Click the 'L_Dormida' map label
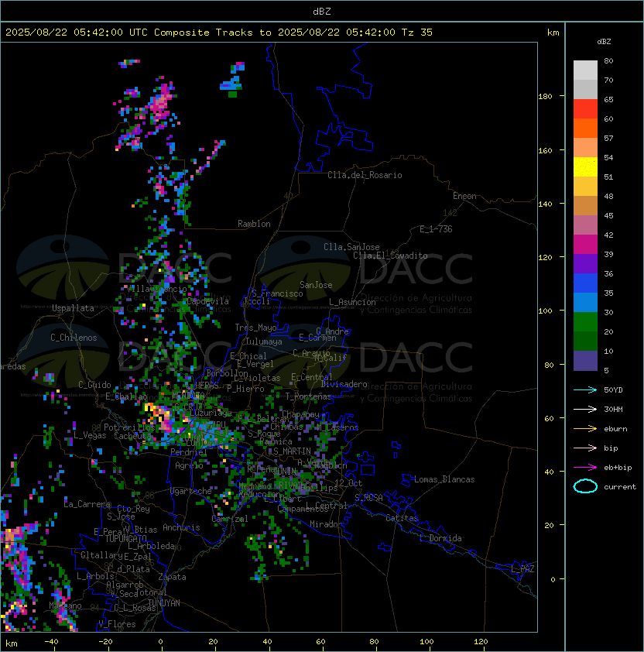This screenshot has width=644, height=652. [440, 538]
